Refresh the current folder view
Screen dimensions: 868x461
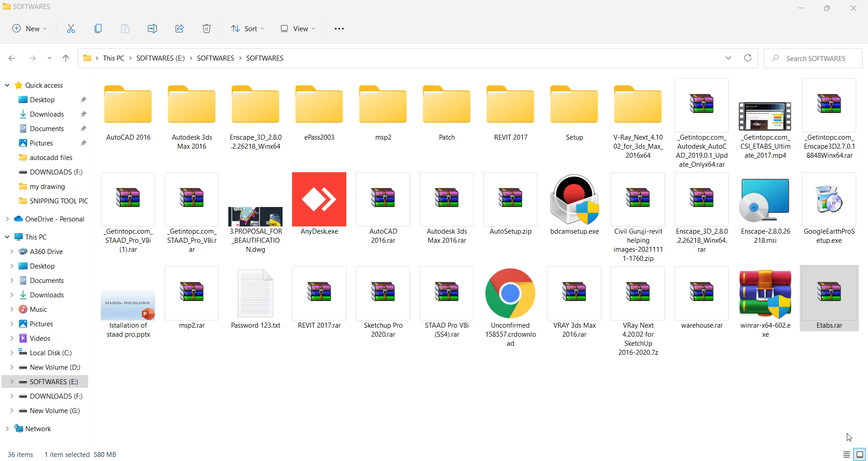coord(748,58)
